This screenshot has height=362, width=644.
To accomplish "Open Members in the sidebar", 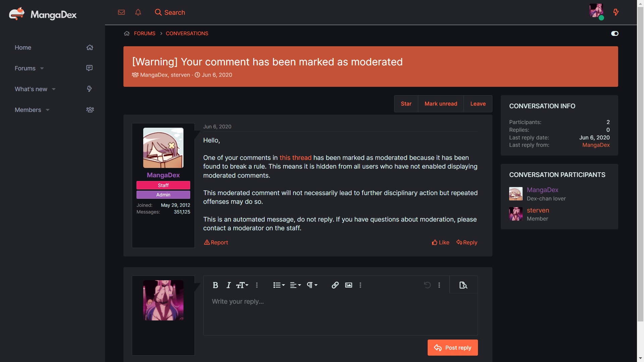I will pos(28,110).
